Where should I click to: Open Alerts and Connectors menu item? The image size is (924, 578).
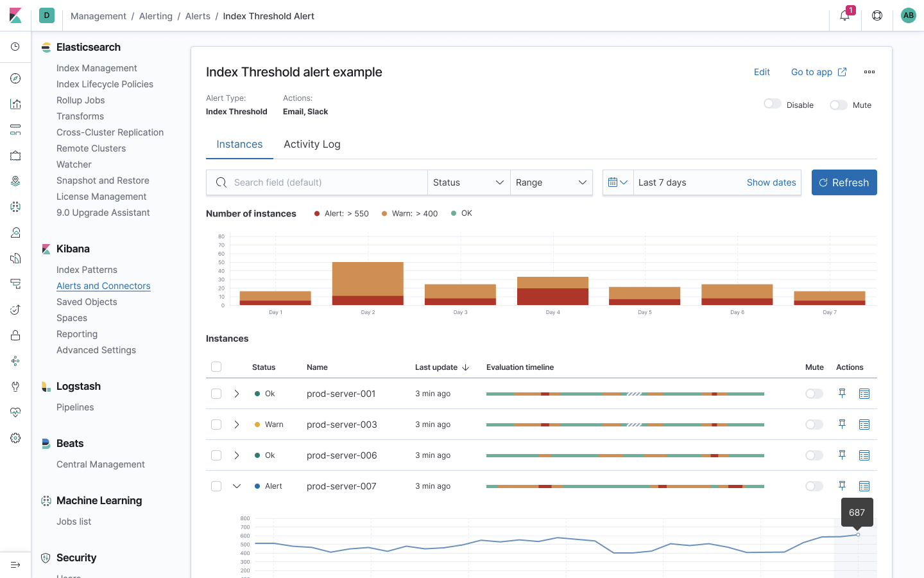click(103, 286)
